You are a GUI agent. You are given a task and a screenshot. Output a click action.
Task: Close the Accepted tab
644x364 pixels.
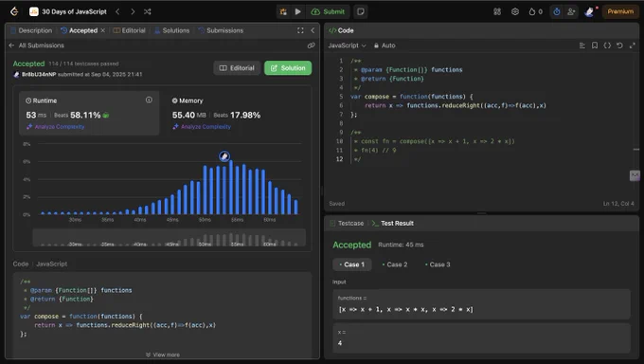102,30
